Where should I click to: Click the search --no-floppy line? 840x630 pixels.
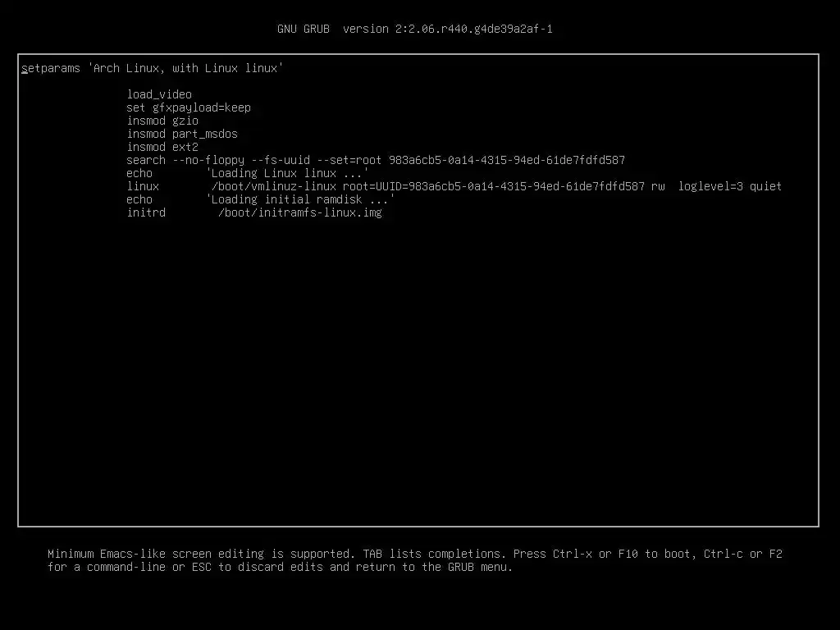[x=376, y=160]
